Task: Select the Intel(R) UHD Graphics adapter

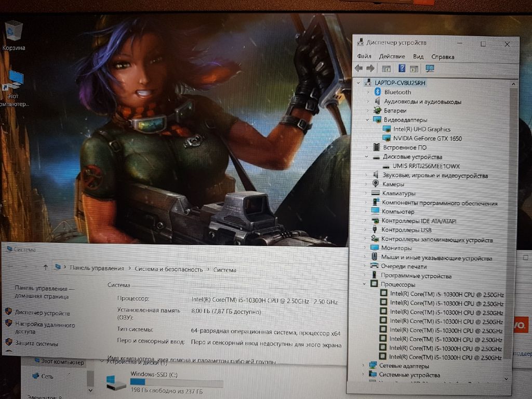Action: [421, 129]
